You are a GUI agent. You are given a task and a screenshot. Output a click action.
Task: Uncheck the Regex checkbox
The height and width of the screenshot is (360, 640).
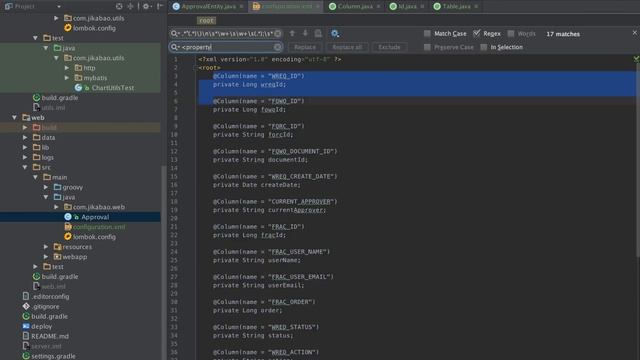click(x=476, y=33)
